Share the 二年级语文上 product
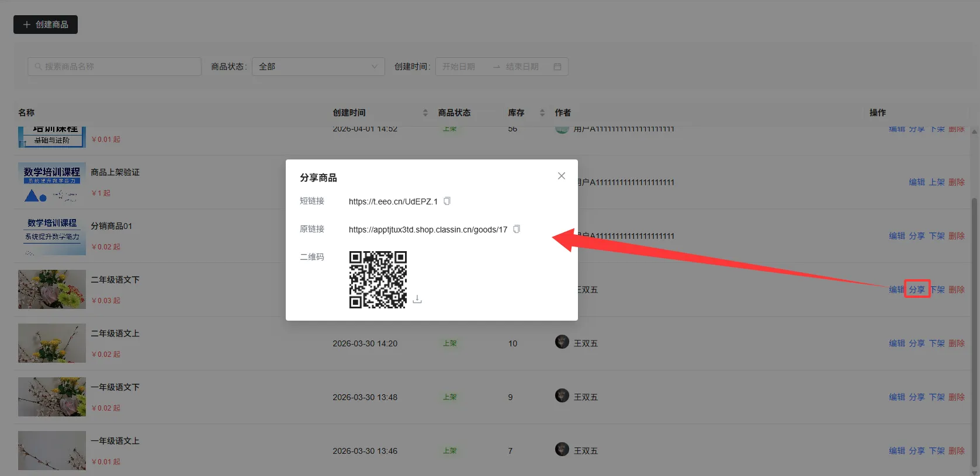 (917, 343)
